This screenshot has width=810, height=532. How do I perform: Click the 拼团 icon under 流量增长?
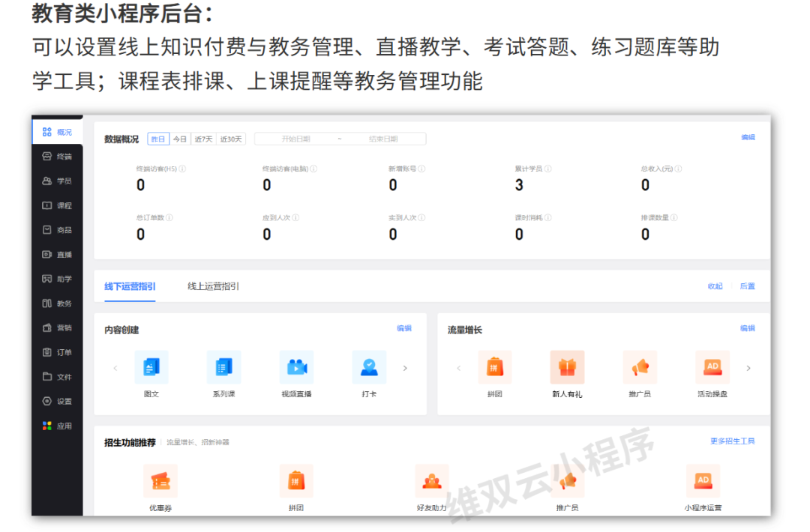(495, 367)
